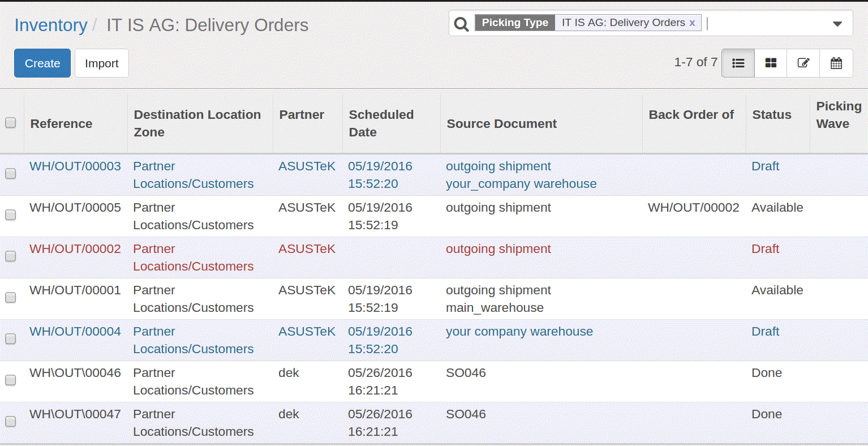Click scheduled date 05/26/2016 of WH\OUT\00047
The height and width of the screenshot is (446, 868).
[380, 414]
